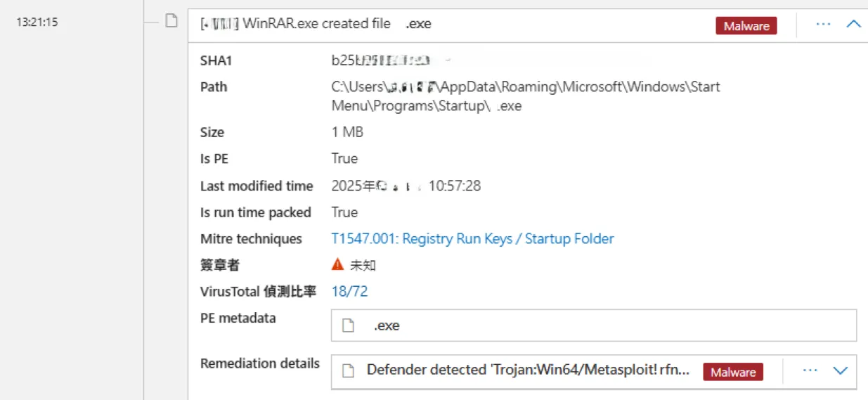
Task: Click the file icon in PE metadata
Action: tap(348, 326)
